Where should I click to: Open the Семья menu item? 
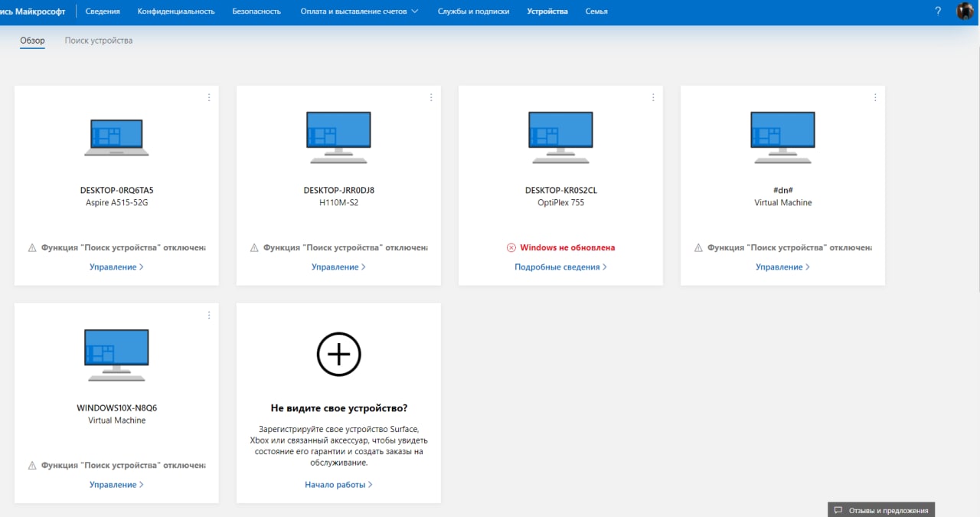click(x=596, y=11)
